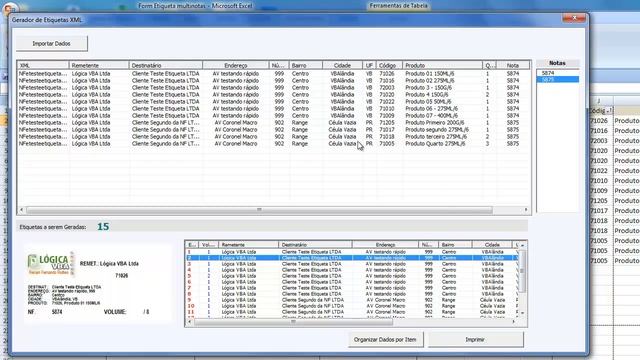Click Vol... header in labels list
The height and width of the screenshot is (360, 640).
pyautogui.click(x=209, y=245)
